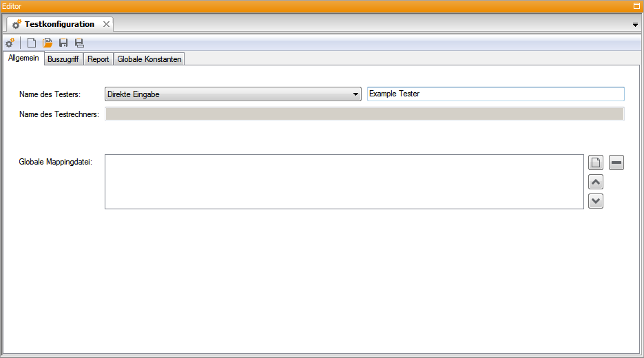Viewport: 644px width, 358px height.
Task: Choose Save As in the toolbar
Action: (79, 43)
